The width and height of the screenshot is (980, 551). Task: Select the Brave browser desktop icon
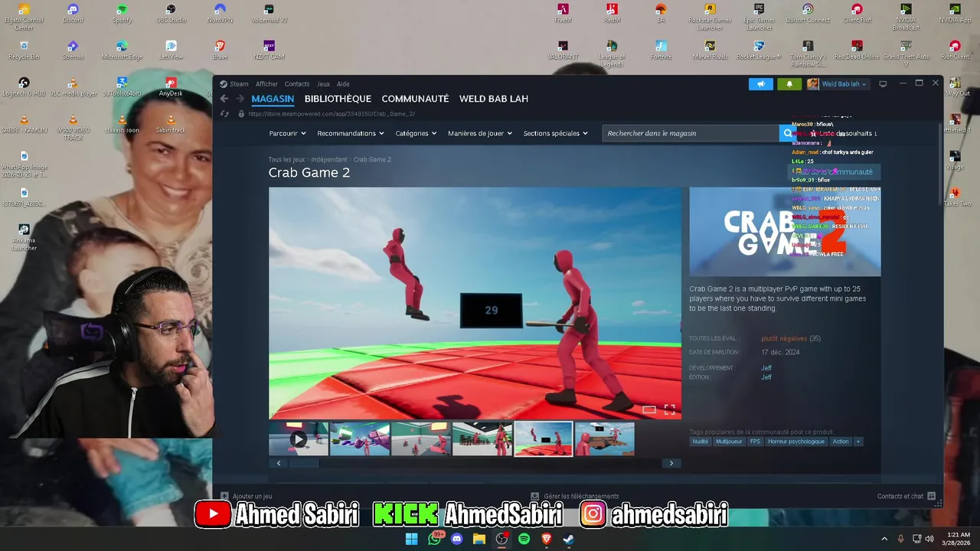tap(220, 51)
